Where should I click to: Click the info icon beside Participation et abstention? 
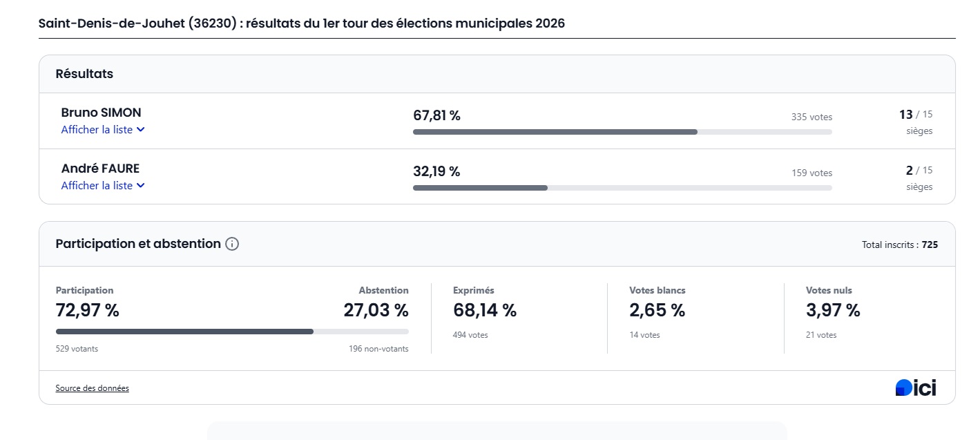point(232,244)
